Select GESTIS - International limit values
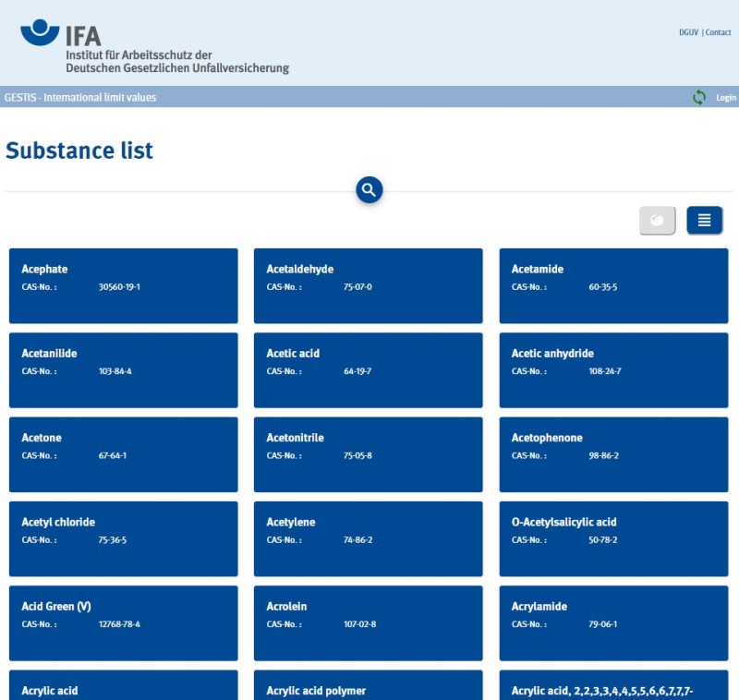This screenshot has height=700, width=739. point(80,98)
